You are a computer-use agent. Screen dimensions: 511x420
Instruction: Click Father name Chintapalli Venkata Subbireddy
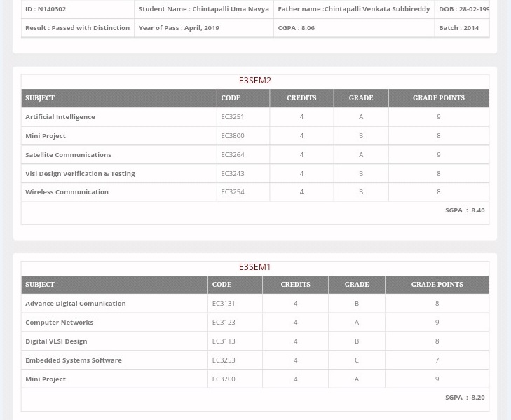(354, 9)
